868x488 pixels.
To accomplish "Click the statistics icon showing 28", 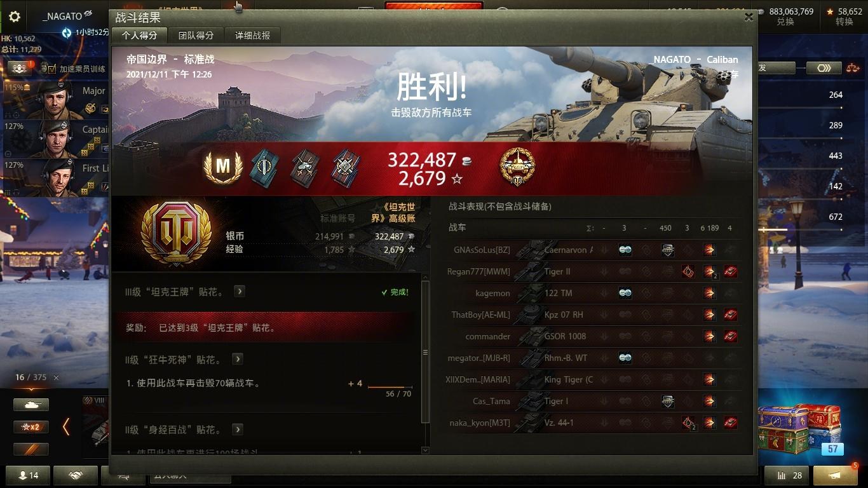I will [x=787, y=475].
